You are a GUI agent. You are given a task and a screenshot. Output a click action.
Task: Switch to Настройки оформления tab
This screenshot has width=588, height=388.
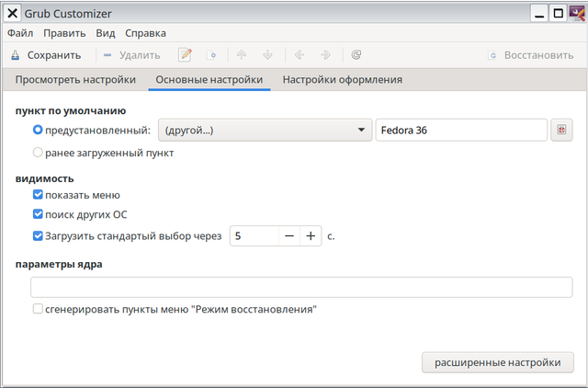[343, 80]
